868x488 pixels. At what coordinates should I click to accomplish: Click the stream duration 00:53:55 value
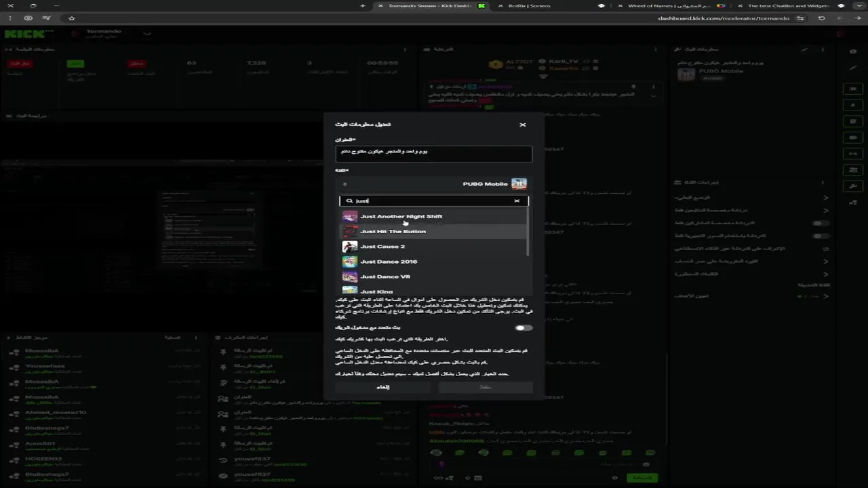pos(382,63)
